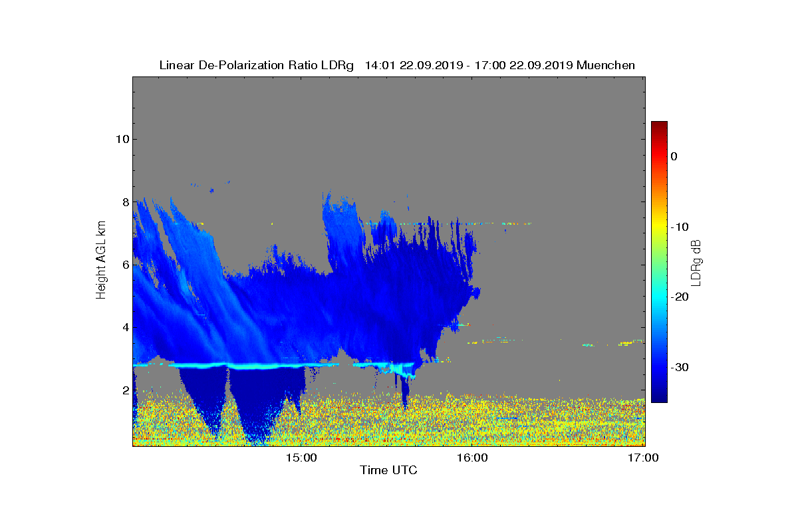Click the height tick label '4'
Screen dimensions: 798x532
point(124,327)
